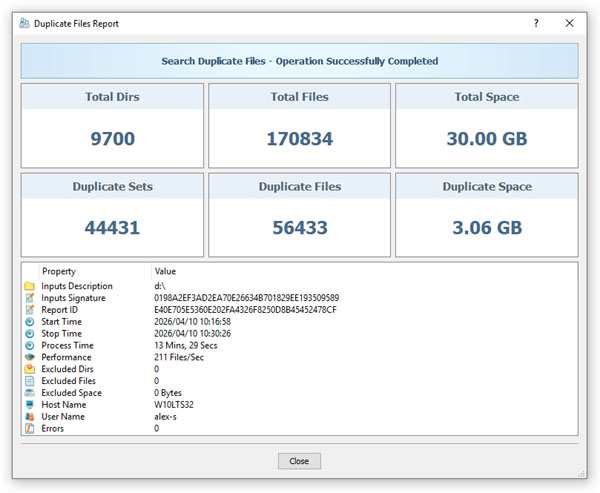The height and width of the screenshot is (493, 600).
Task: Select the Duplicate Sets 44431 value
Action: coord(112,228)
